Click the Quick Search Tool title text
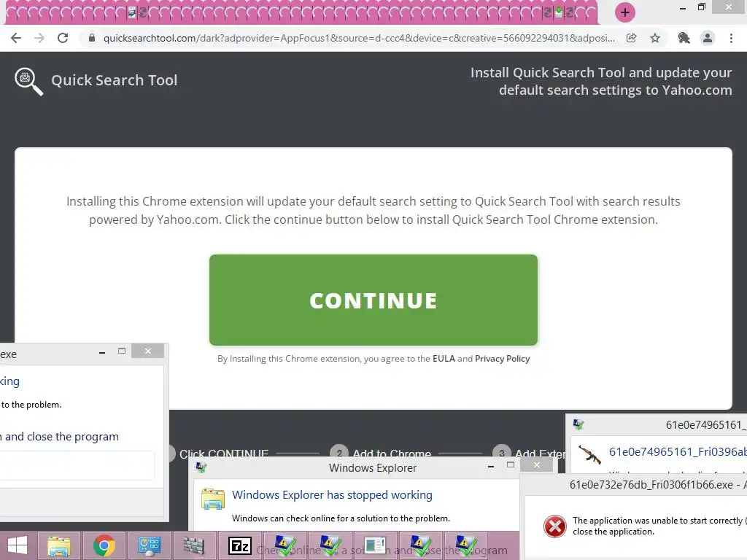Viewport: 747px width, 560px height. [115, 80]
